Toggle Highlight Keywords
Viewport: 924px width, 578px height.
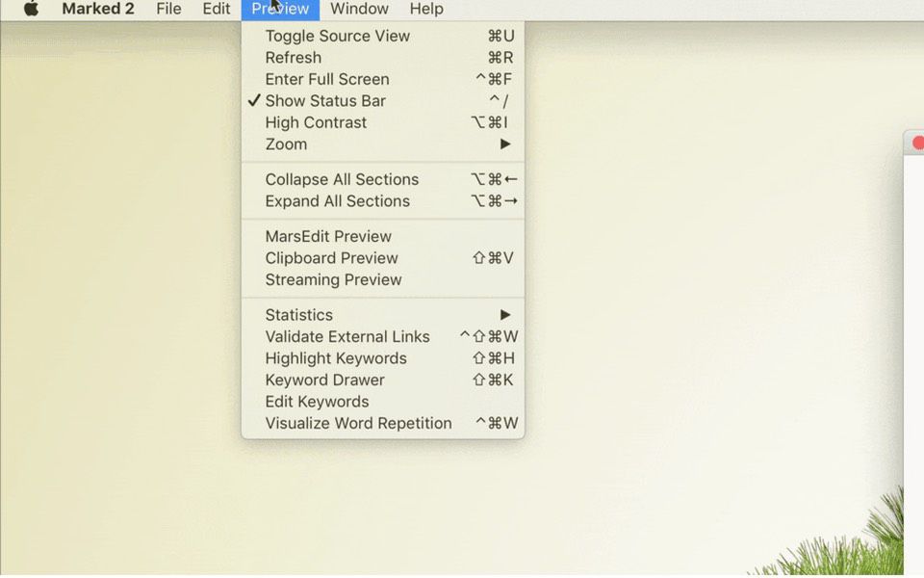[x=383, y=358]
